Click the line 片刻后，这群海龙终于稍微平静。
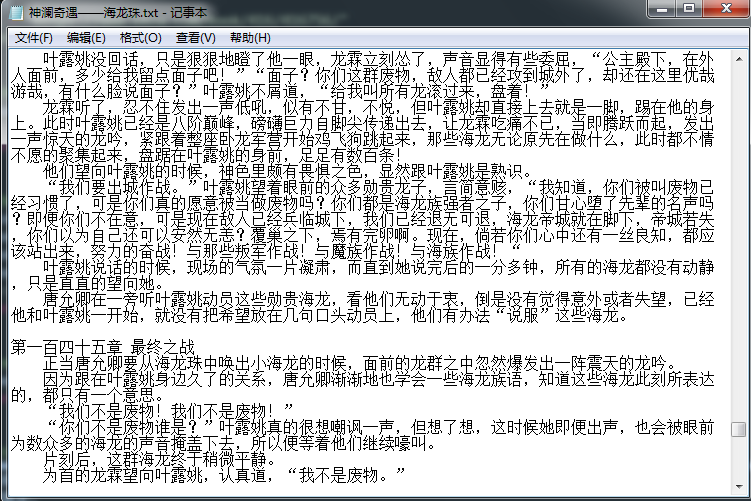This screenshot has width=751, height=501. pyautogui.click(x=159, y=459)
